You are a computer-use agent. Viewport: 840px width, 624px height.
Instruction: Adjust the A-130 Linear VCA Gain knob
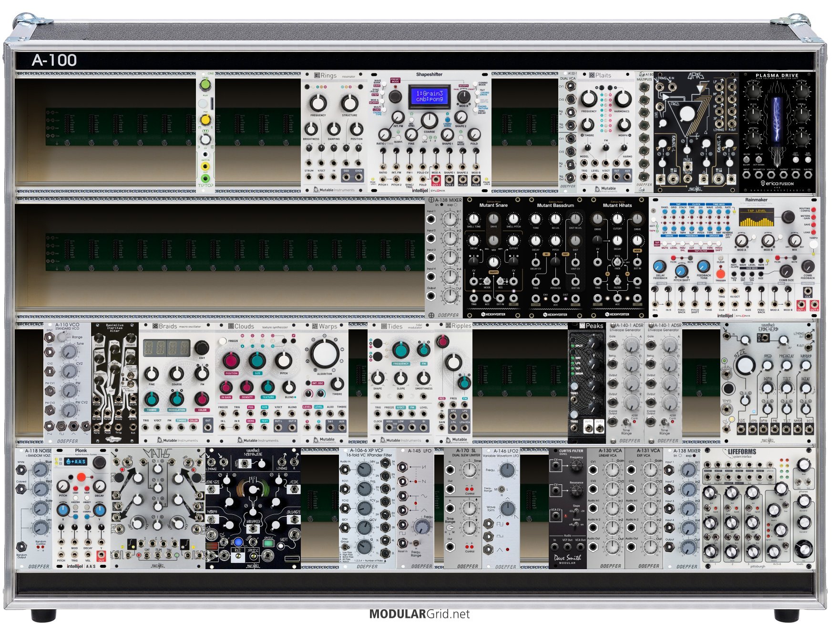tap(612, 470)
